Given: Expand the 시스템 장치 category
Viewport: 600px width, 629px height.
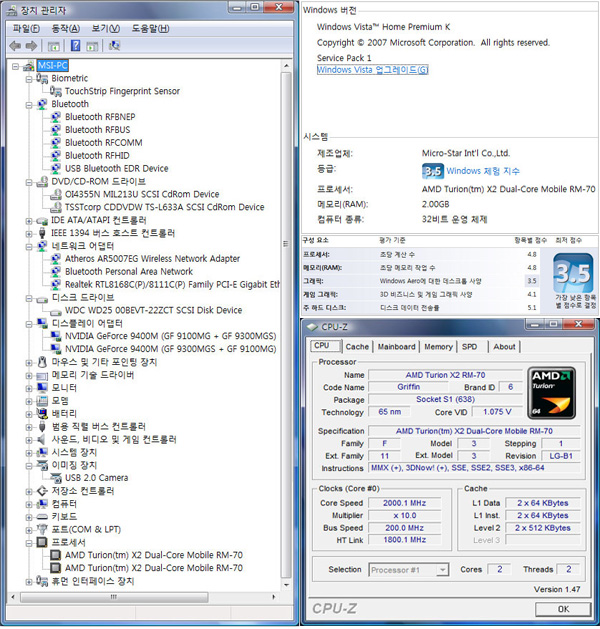Looking at the screenshot, I should coord(29,453).
